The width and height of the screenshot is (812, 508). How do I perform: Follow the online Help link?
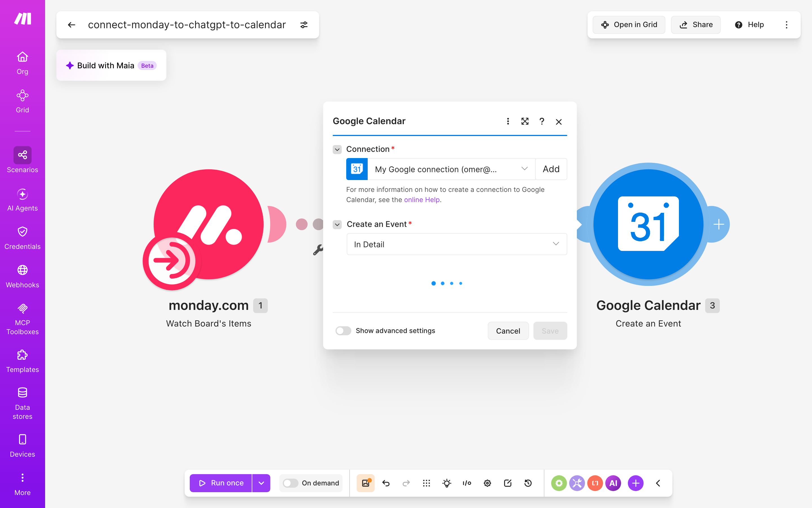coord(422,200)
